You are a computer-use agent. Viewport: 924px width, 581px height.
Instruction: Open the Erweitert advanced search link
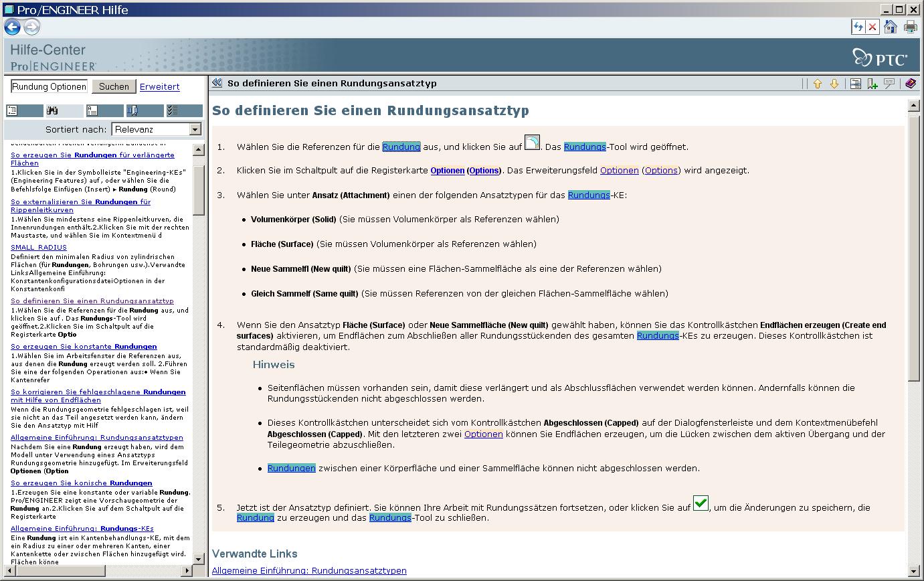point(159,86)
